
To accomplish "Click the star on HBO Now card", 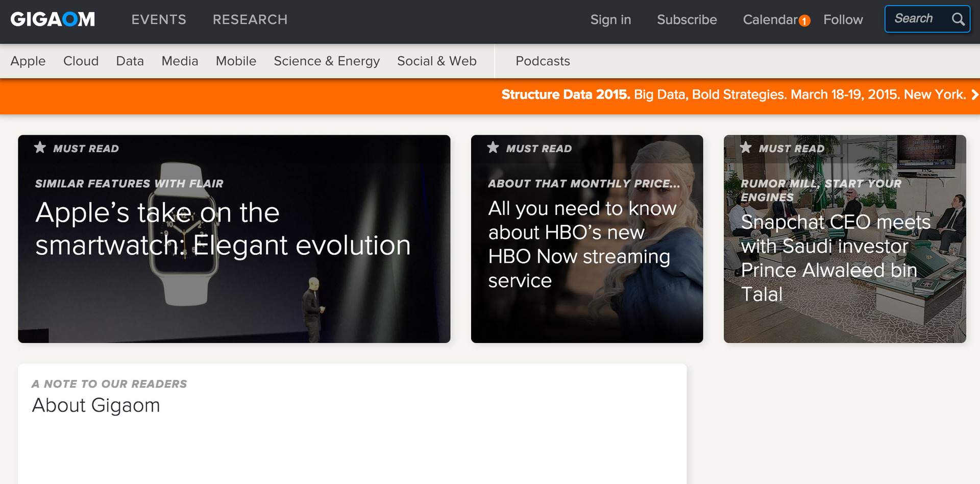I will (x=493, y=148).
